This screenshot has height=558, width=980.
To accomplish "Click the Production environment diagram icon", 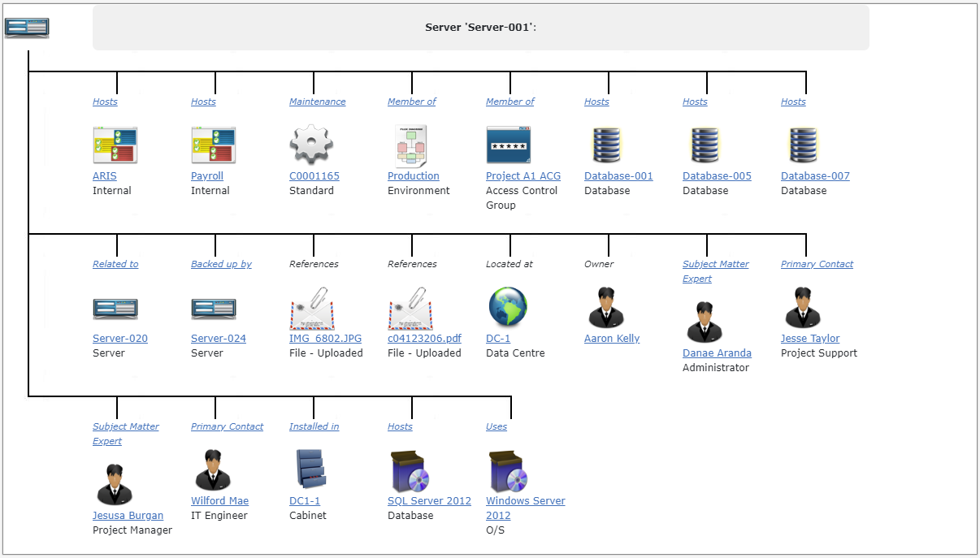I will click(410, 145).
